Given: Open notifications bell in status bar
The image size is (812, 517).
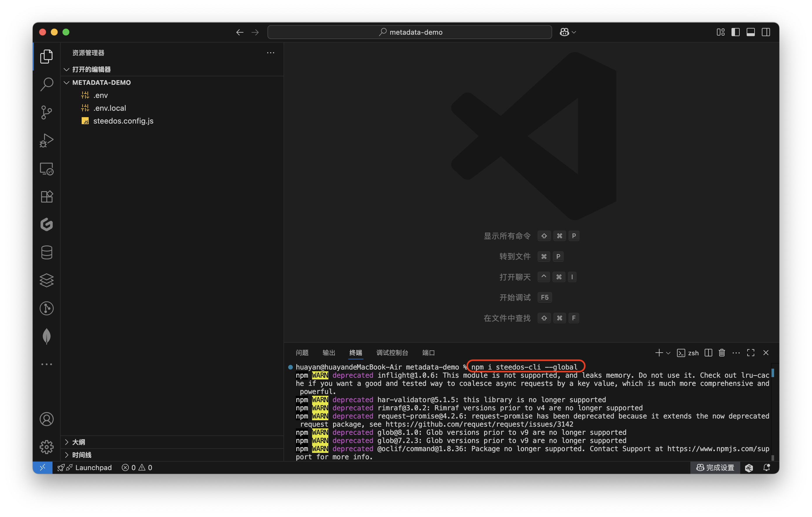Looking at the screenshot, I should (x=766, y=467).
